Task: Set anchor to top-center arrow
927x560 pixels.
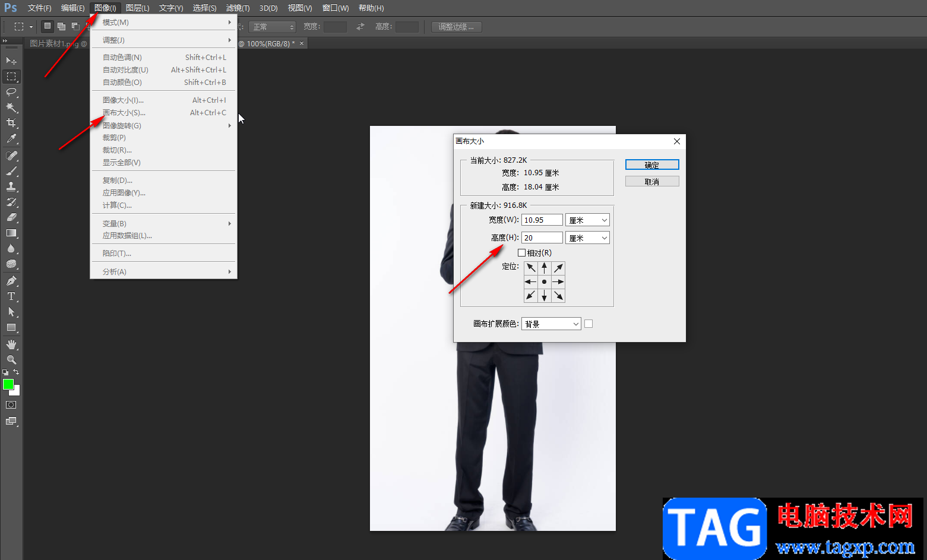Action: (545, 268)
